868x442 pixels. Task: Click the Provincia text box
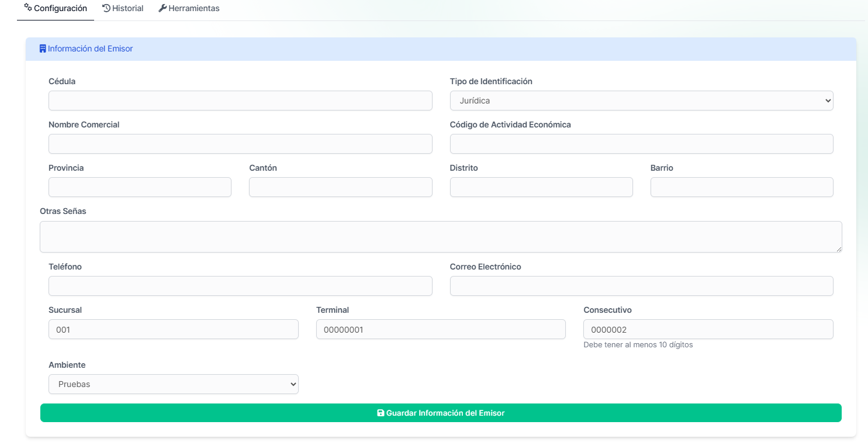(140, 187)
